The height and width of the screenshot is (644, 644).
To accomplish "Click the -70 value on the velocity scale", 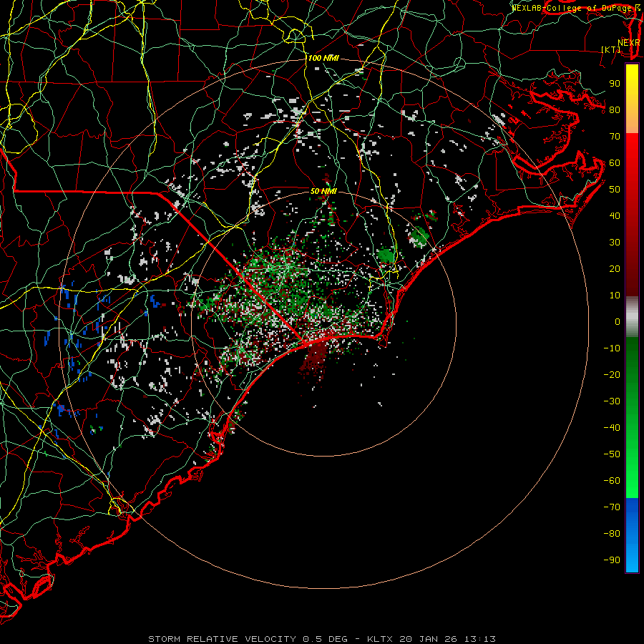I will click(612, 507).
